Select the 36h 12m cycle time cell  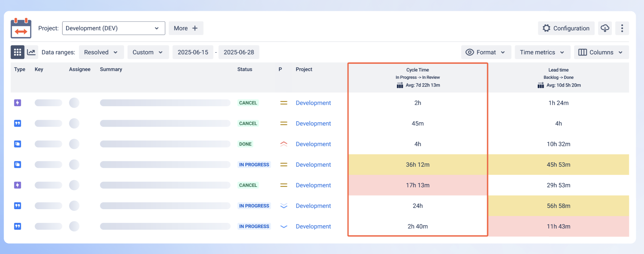pos(418,164)
